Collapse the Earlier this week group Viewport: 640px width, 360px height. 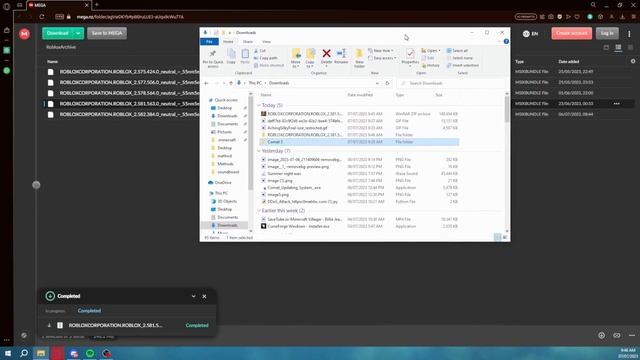(x=259, y=211)
